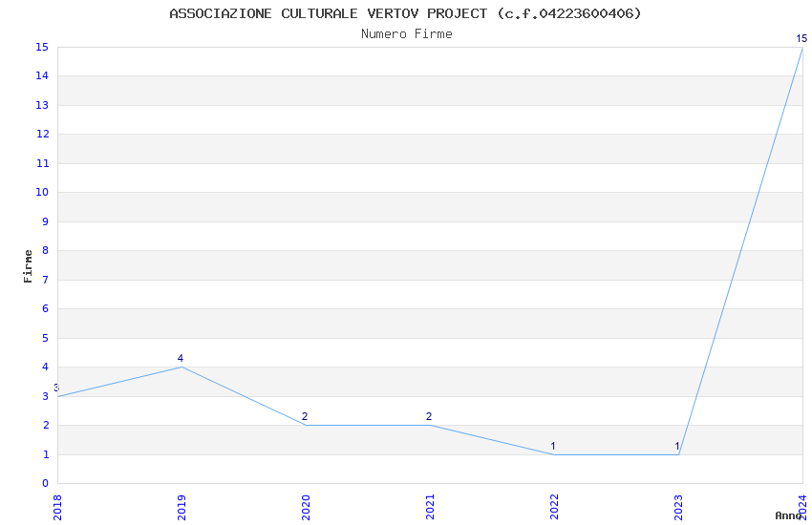Viewport: 812px width, 525px height.
Task: Click the data point label 1 above 2022
Action: pos(553,446)
